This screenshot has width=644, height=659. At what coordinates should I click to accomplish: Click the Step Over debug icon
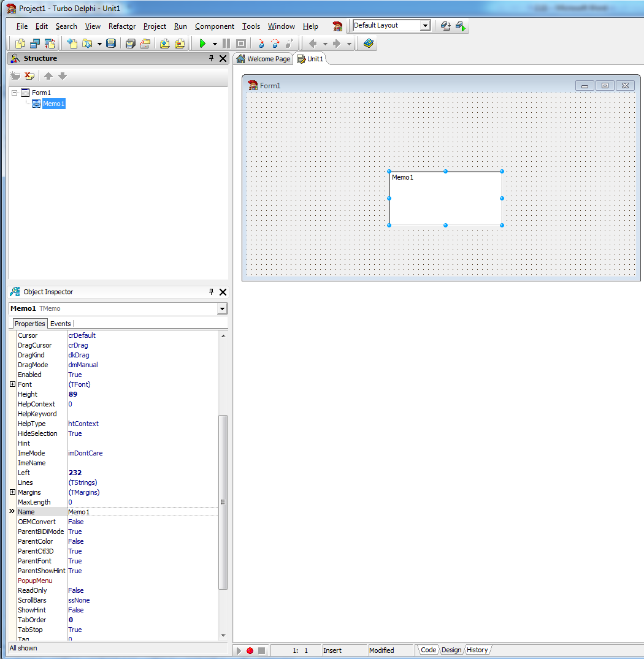[x=275, y=44]
